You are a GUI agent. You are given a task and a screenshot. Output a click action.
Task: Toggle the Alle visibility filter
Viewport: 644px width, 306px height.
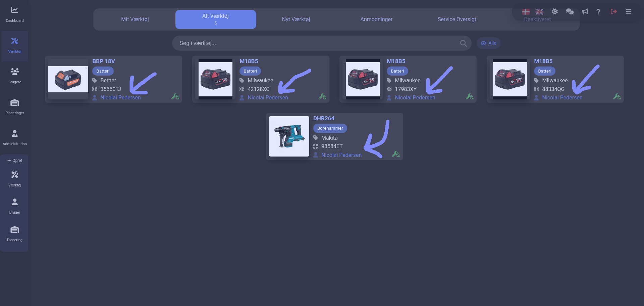pos(488,43)
